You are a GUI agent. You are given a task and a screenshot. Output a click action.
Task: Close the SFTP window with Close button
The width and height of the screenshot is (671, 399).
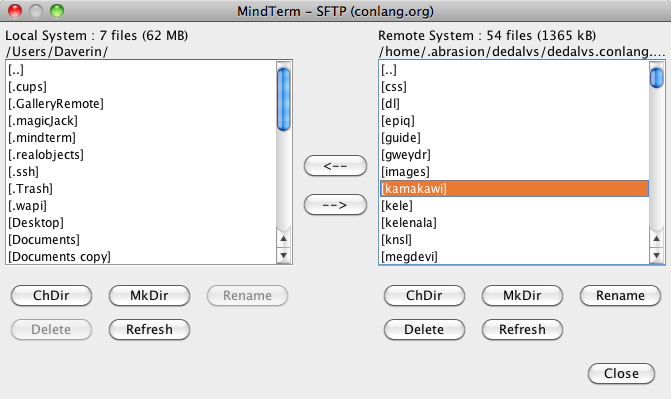click(x=621, y=373)
